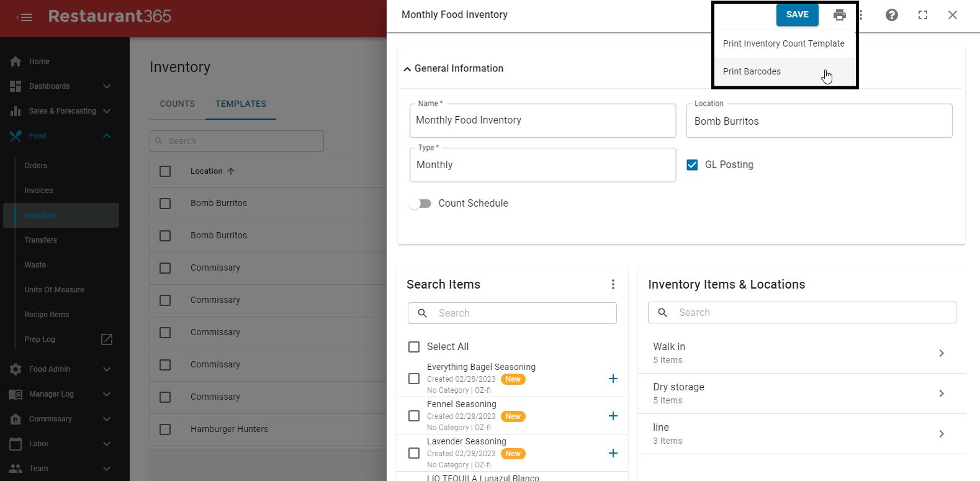Click the Inventory Items & Locations search field
Viewport: 980px width, 481px height.
coord(802,313)
